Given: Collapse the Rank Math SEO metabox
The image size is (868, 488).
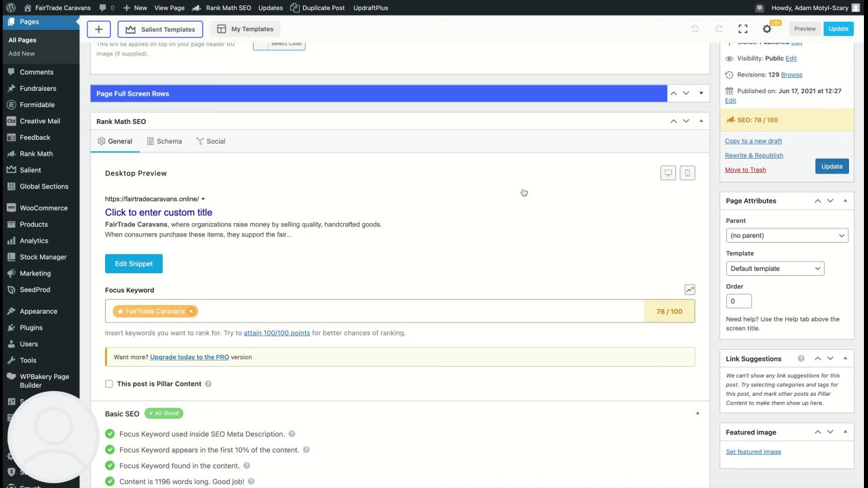Looking at the screenshot, I should (701, 121).
